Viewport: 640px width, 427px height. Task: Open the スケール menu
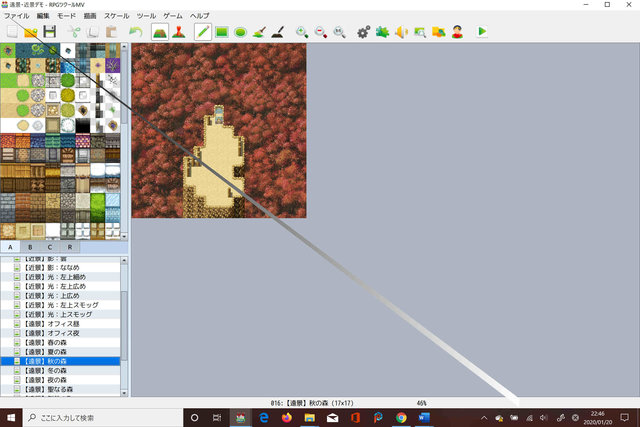[x=116, y=16]
